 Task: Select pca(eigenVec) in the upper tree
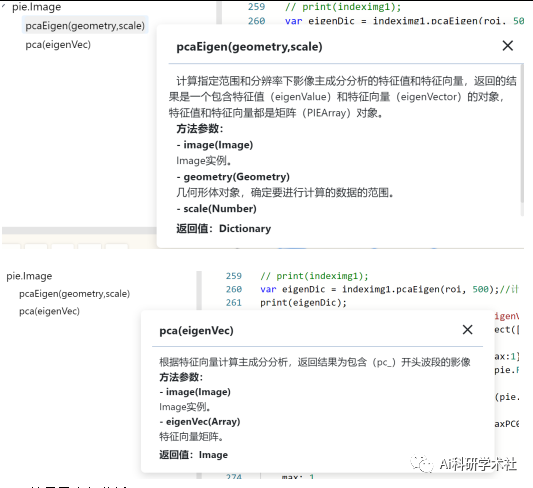[58, 45]
